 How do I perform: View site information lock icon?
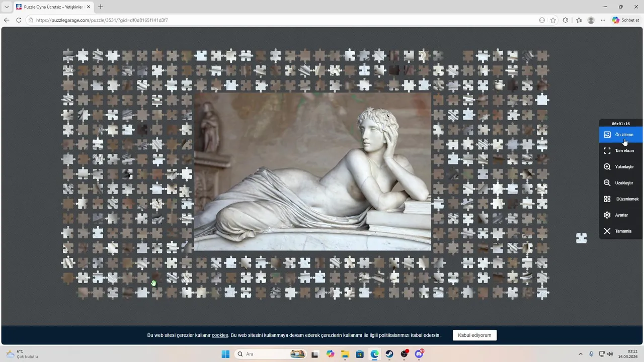click(x=31, y=20)
